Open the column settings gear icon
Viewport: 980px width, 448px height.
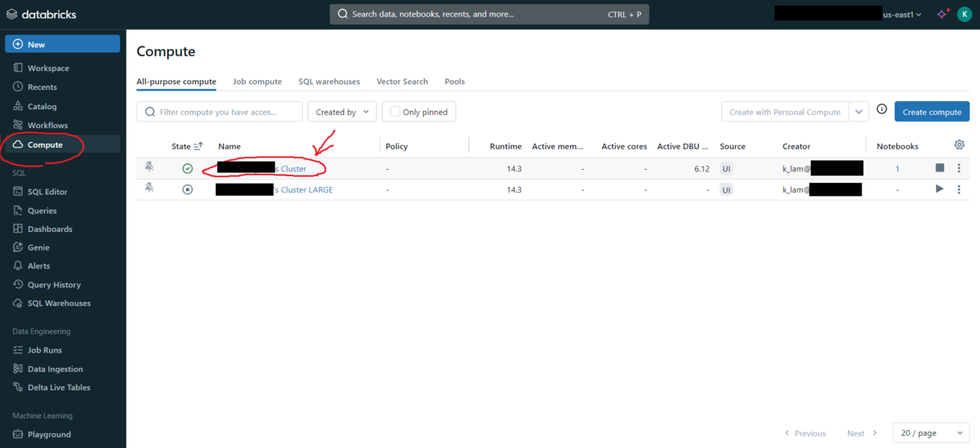coord(960,144)
